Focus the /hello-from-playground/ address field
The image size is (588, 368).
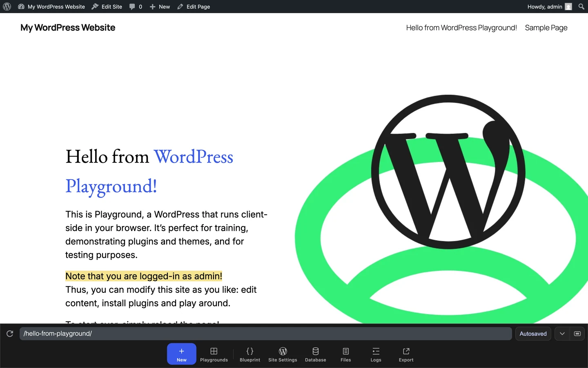point(265,334)
